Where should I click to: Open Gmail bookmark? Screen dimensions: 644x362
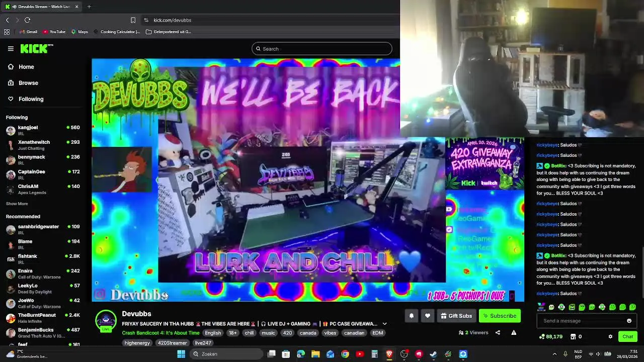(x=28, y=32)
